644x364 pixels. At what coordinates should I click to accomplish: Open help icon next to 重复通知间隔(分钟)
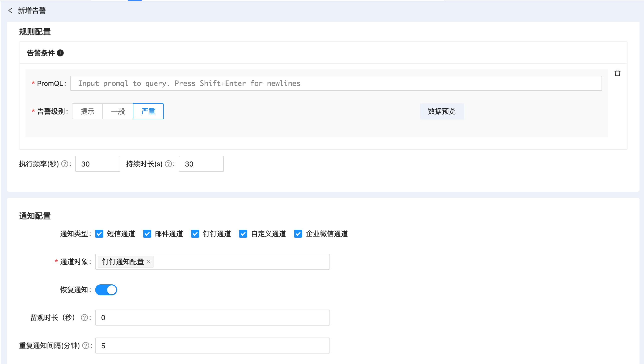tap(86, 346)
